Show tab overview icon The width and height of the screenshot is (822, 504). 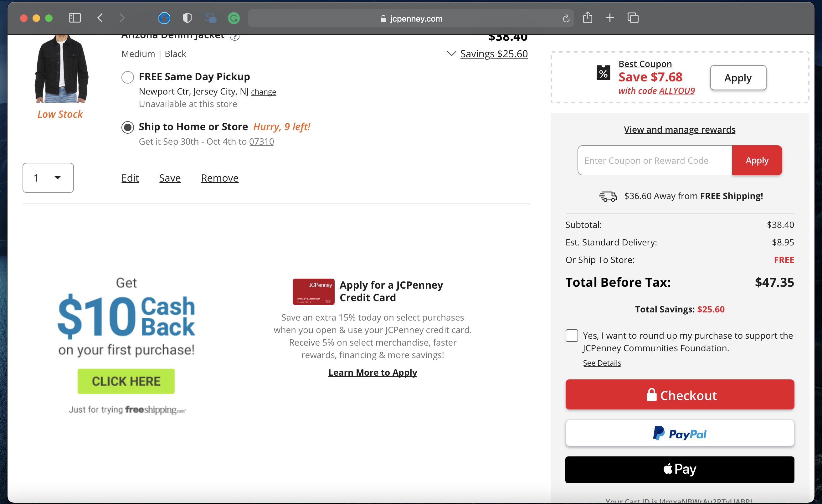(633, 18)
